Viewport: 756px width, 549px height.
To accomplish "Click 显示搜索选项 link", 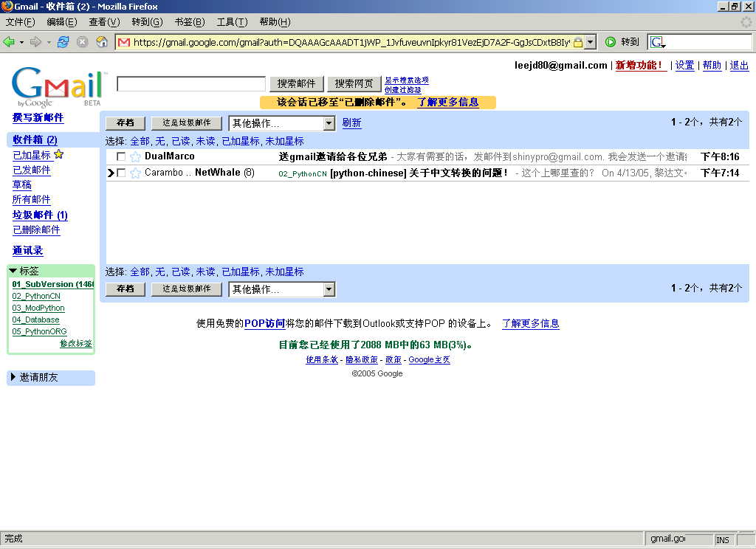I will [407, 80].
